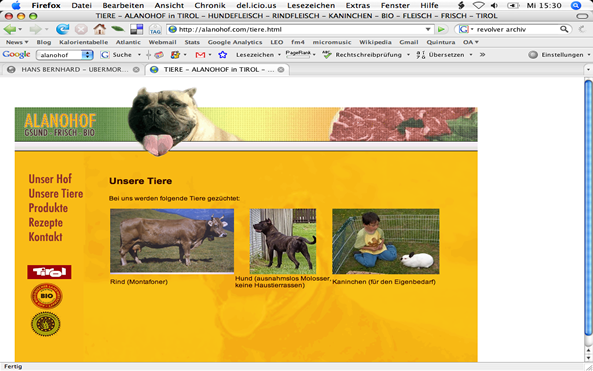Open the Lesezeichen menu in menu bar
The height and width of the screenshot is (371, 593).
coord(311,5)
